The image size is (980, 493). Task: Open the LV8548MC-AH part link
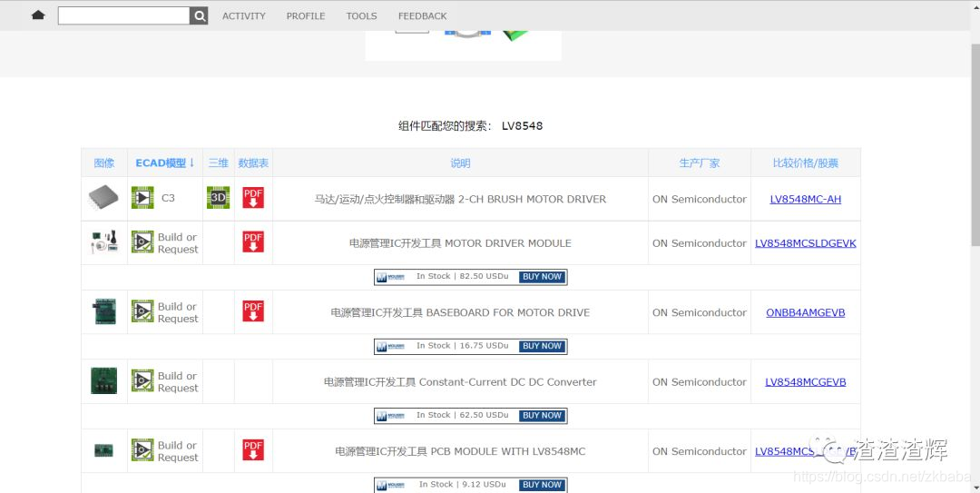805,199
